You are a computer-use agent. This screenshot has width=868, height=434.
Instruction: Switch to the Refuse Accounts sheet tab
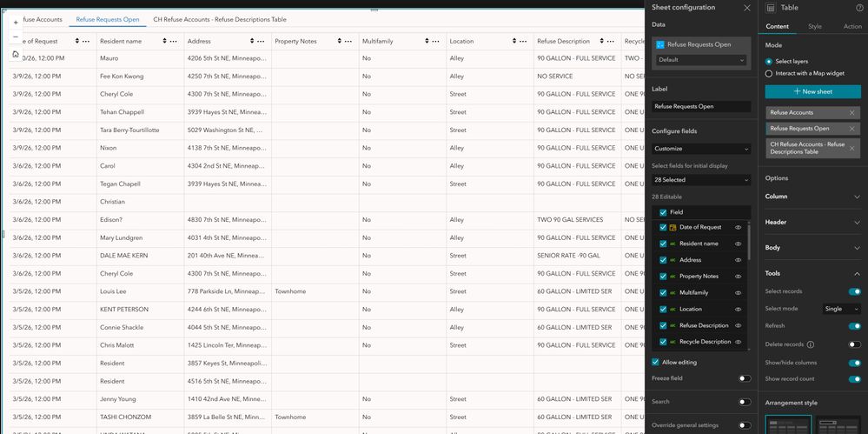click(x=41, y=19)
